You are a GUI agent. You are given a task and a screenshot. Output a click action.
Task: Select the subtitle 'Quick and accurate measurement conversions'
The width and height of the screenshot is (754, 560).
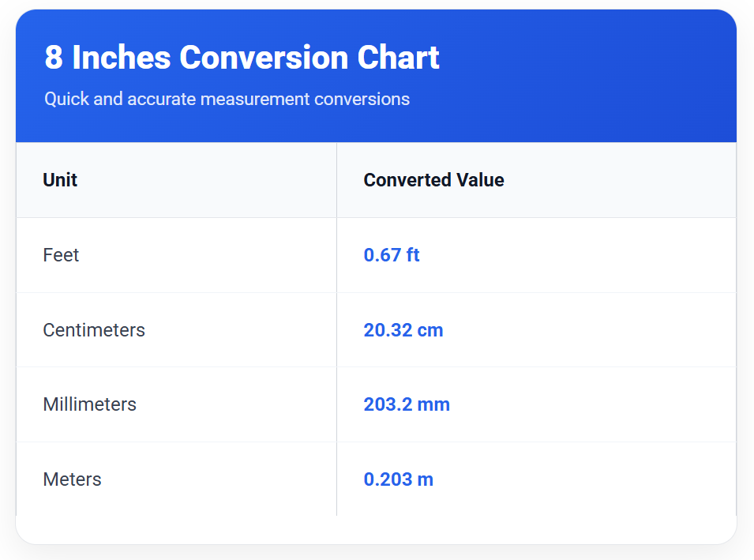coord(227,99)
